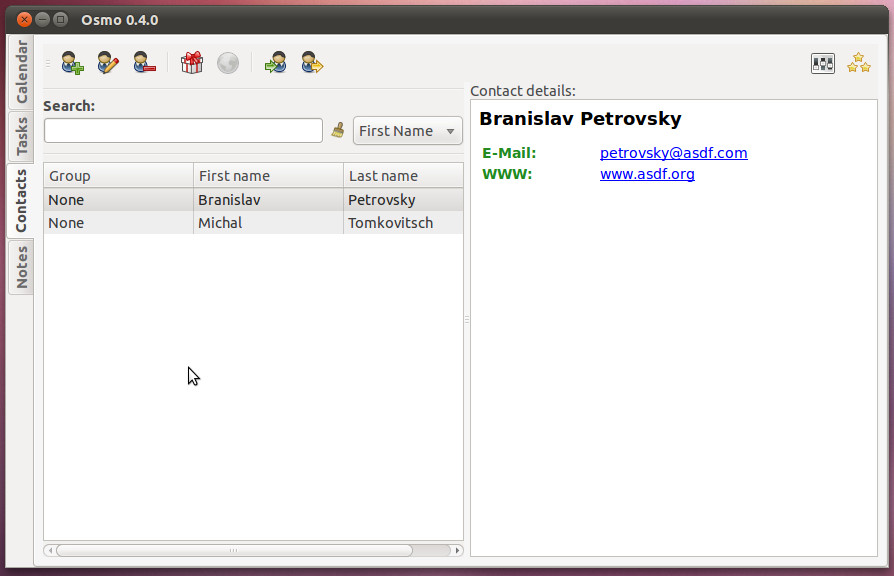Sort by the Group column header
Image resolution: width=894 pixels, height=576 pixels.
[119, 176]
